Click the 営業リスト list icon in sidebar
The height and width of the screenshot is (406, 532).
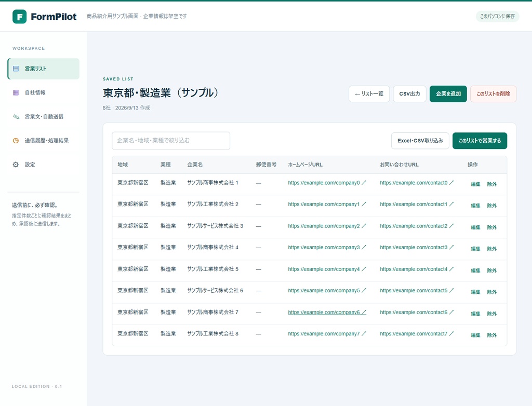point(16,69)
